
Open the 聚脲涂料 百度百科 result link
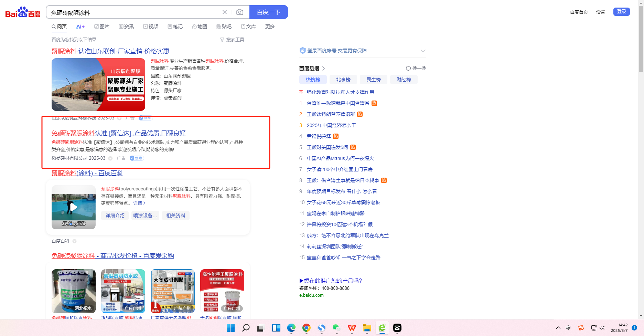click(x=87, y=173)
